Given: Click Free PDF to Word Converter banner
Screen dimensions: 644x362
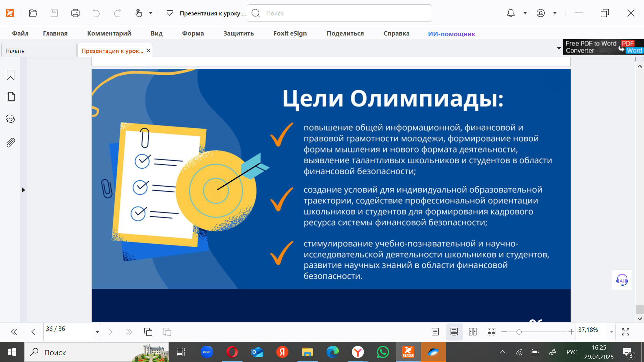Looking at the screenshot, I should click(603, 47).
